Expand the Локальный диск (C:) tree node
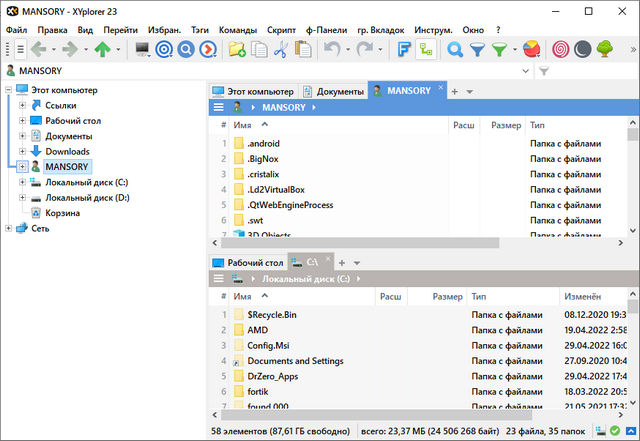The height and width of the screenshot is (441, 640). coord(22,183)
